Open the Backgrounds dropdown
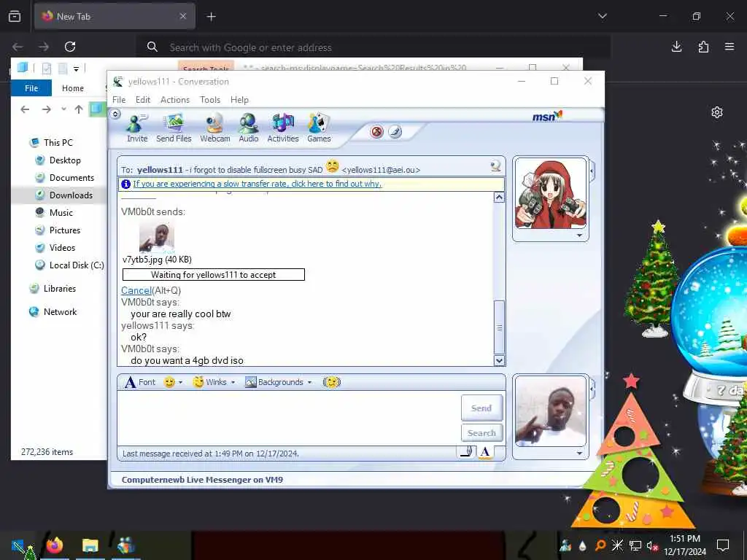Image resolution: width=747 pixels, height=560 pixels. coord(278,382)
